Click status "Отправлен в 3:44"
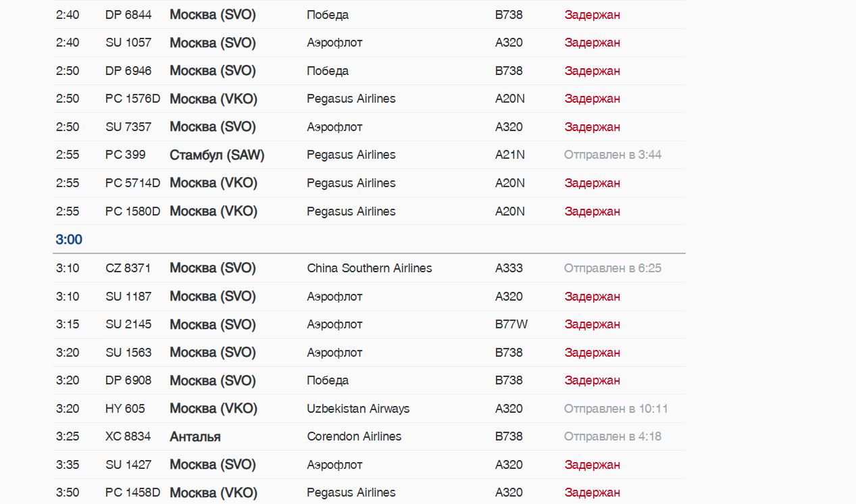856x504 pixels. coord(612,155)
